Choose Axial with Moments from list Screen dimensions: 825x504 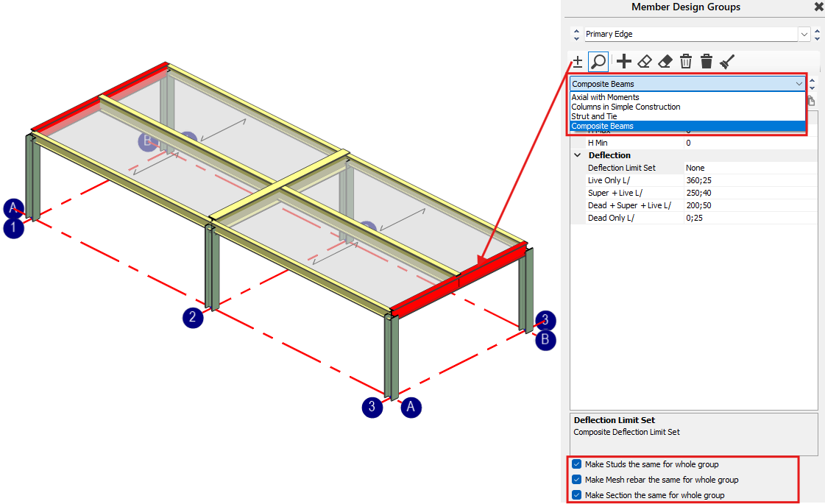pyautogui.click(x=687, y=97)
